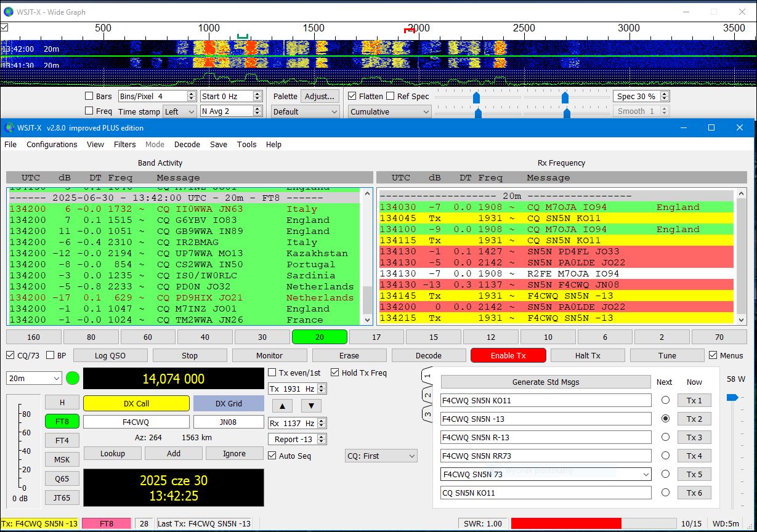Click the Band Activity vertical scrollbar
Screen dimensions: 757x532
367,256
